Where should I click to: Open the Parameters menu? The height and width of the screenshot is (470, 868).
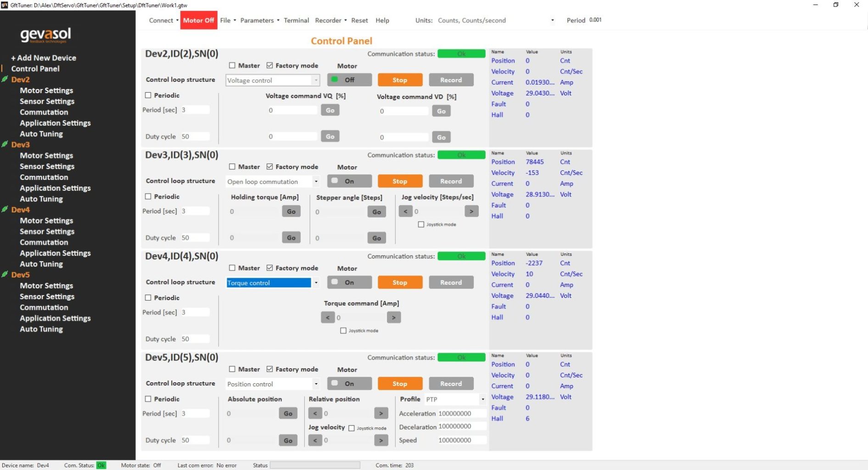(x=259, y=20)
